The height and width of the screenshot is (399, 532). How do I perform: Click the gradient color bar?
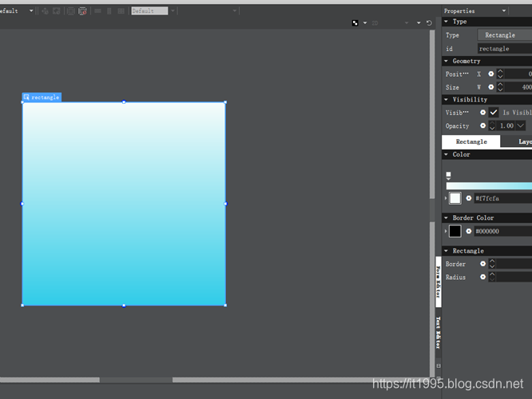tap(489, 186)
